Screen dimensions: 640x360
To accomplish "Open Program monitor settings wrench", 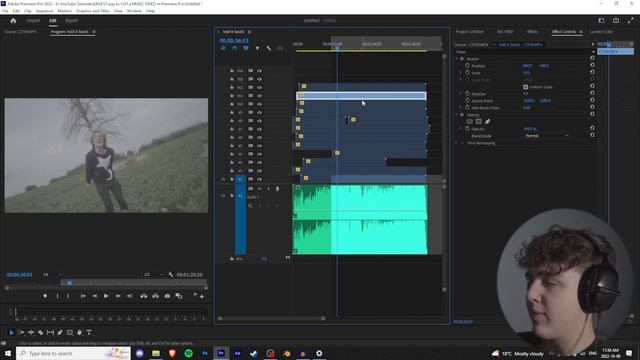I will click(x=171, y=275).
